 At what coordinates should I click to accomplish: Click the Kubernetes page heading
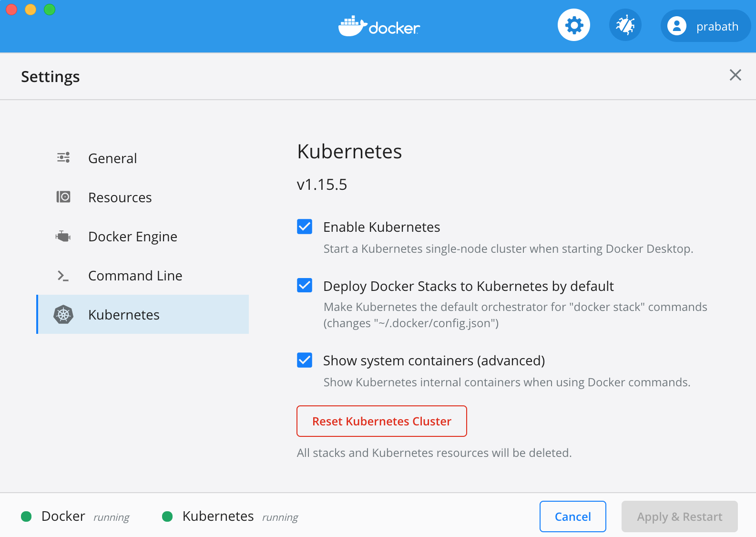tap(349, 152)
